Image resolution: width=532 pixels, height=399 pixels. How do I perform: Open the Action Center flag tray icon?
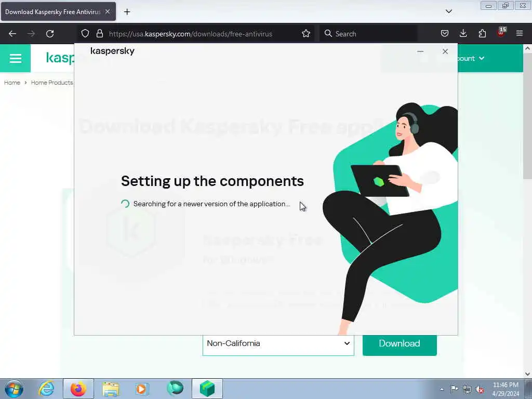click(x=454, y=389)
